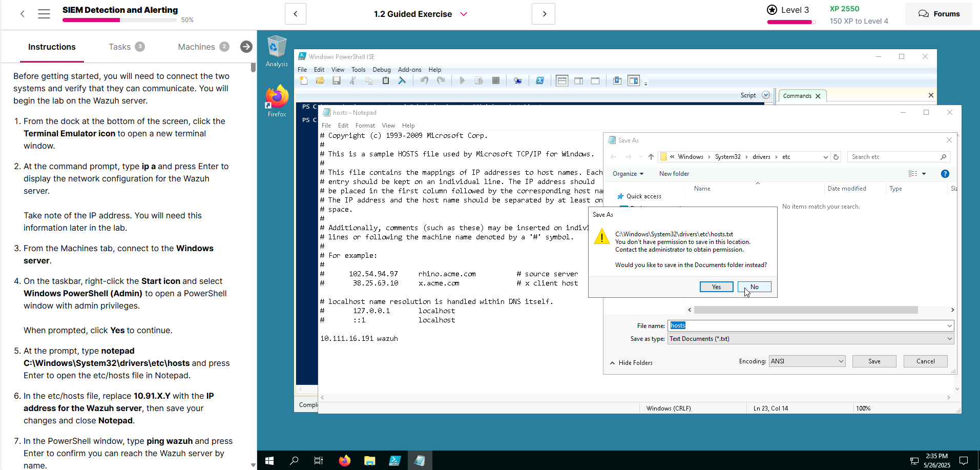Click the Help question mark in Save As

pyautogui.click(x=945, y=174)
